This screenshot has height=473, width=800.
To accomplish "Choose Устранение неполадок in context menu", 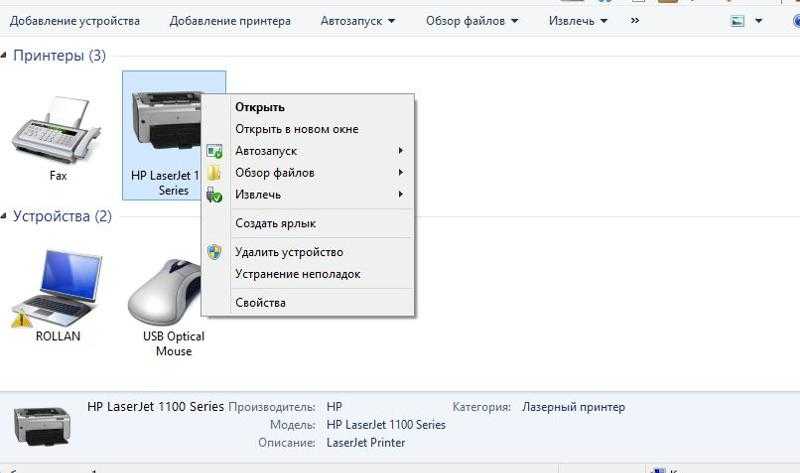I will point(308,274).
